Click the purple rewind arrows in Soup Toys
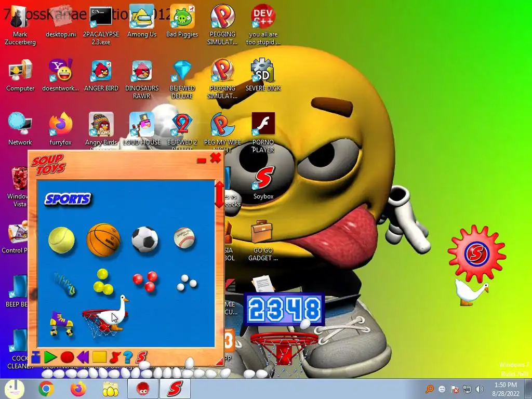Viewport: 532px width, 399px height. tap(83, 357)
